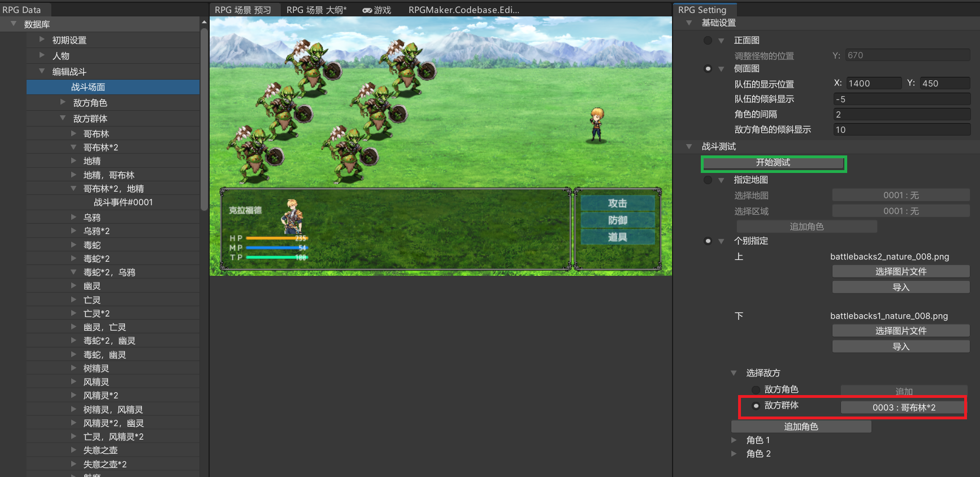980x477 pixels.
Task: Select the 防御 battle command
Action: [617, 220]
